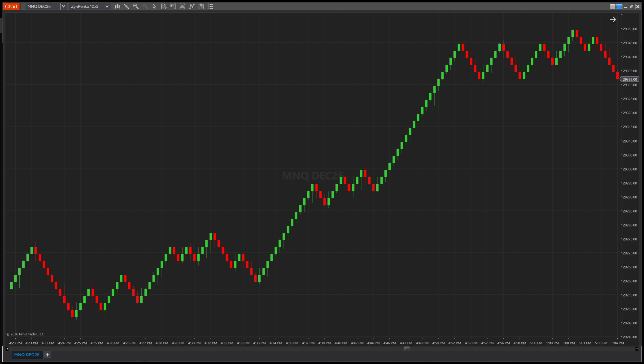
Task: Click the current price marker 29332.00
Action: click(630, 79)
